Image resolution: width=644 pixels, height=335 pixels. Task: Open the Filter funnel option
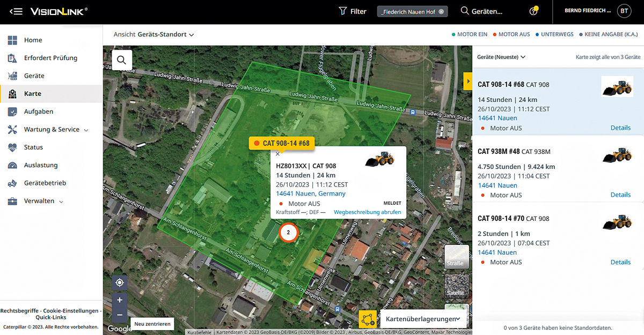(x=353, y=11)
